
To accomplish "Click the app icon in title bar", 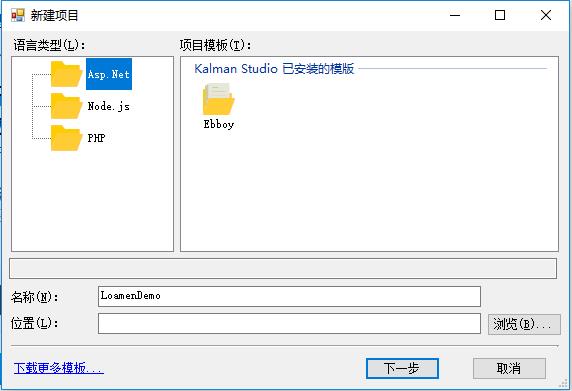I will point(18,15).
